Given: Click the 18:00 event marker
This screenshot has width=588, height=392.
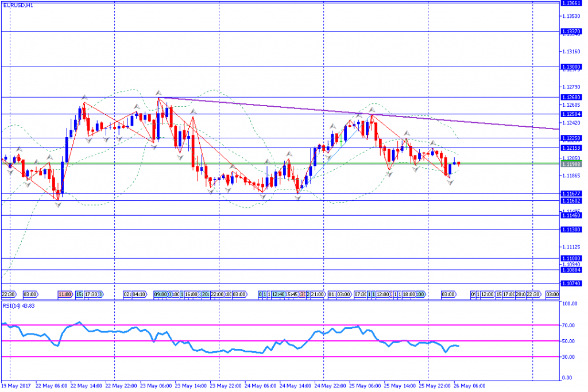Looking at the screenshot, I should pos(409,294).
